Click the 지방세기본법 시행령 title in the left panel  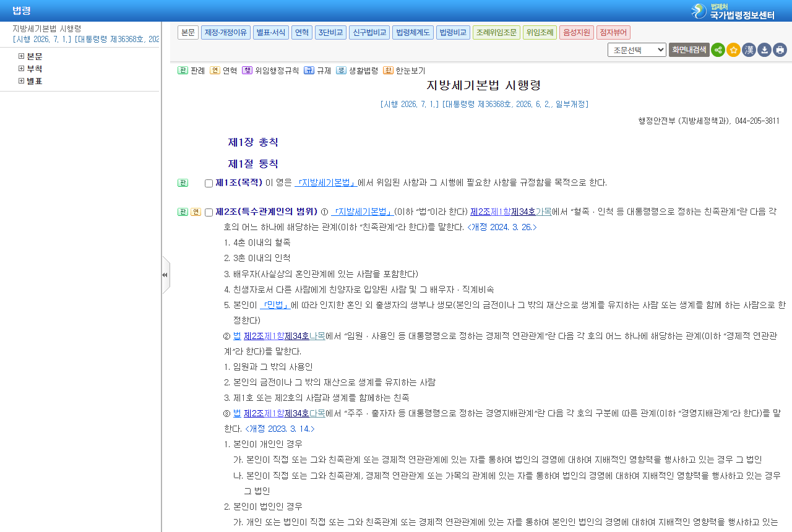[x=47, y=28]
